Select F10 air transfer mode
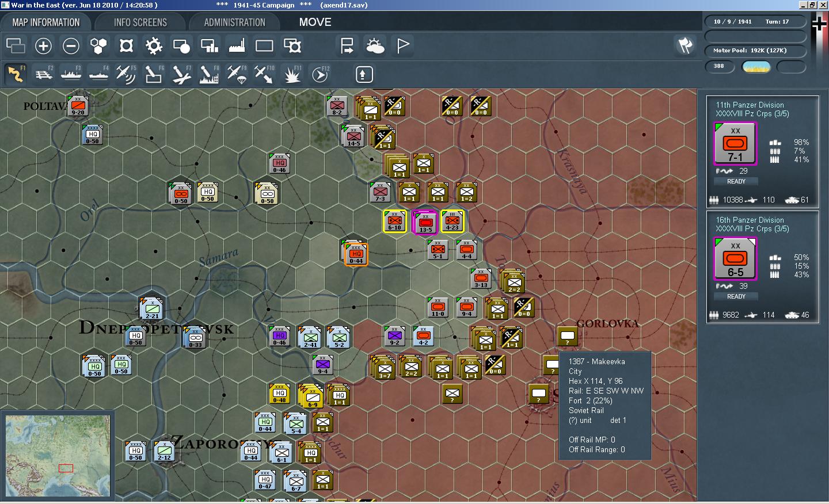The image size is (829, 504). (264, 74)
